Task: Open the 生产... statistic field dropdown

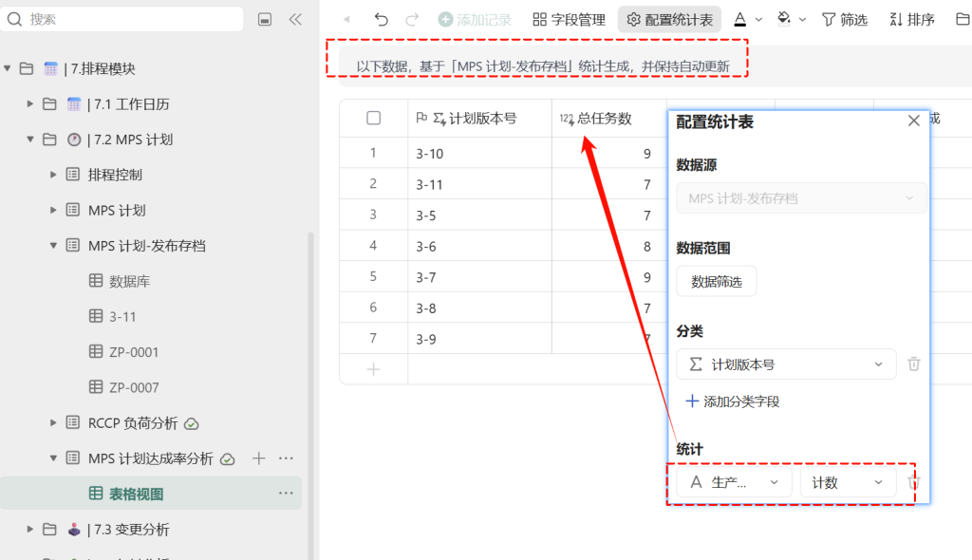Action: [734, 482]
